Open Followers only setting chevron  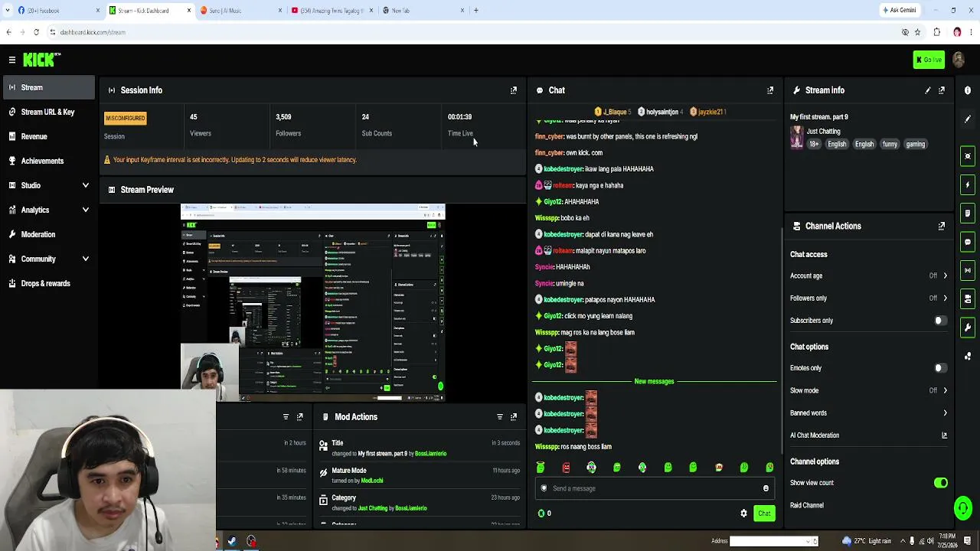point(945,298)
